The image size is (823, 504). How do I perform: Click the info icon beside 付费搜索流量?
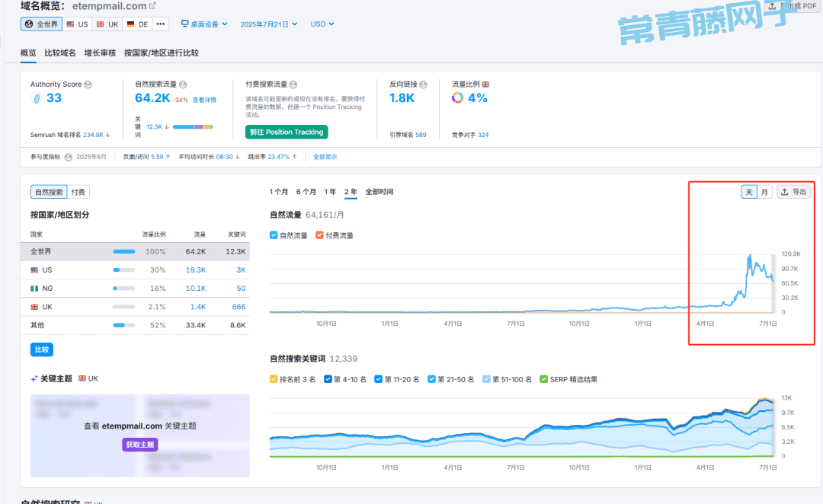click(x=293, y=85)
